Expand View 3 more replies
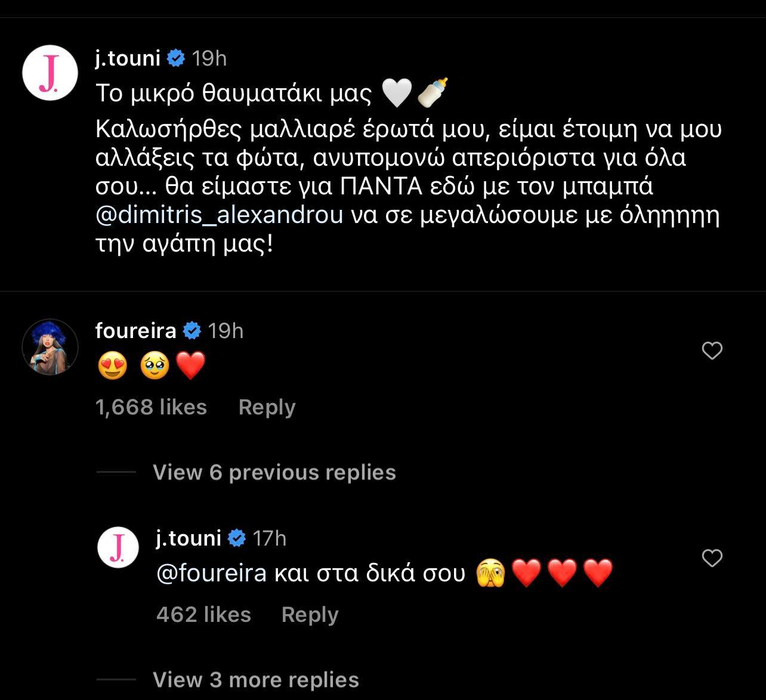 coord(255,680)
